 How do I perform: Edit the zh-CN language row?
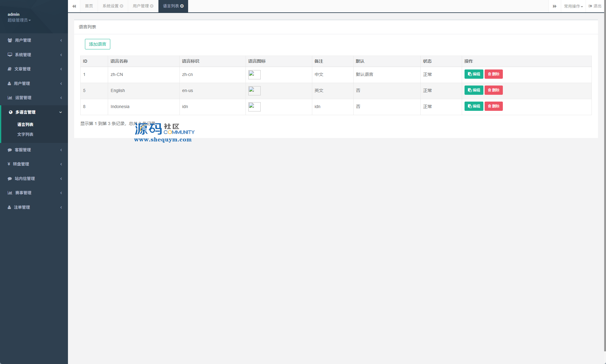pos(473,74)
